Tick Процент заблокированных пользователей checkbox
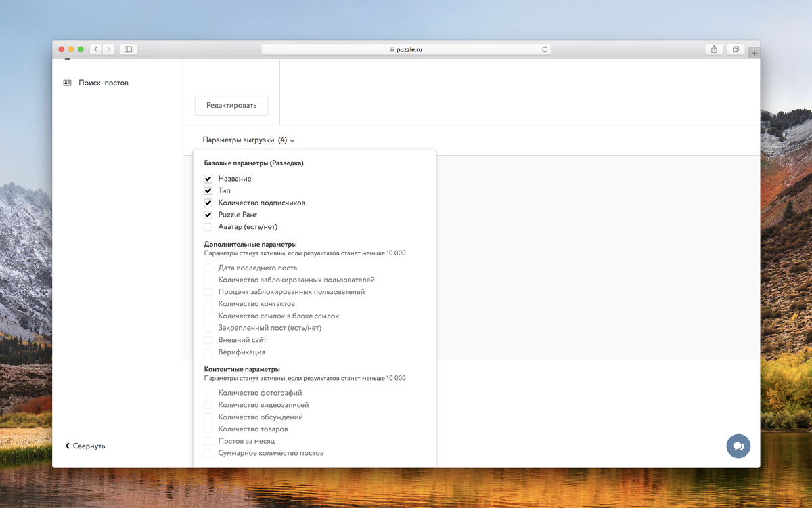Image resolution: width=812 pixels, height=508 pixels. 208,292
